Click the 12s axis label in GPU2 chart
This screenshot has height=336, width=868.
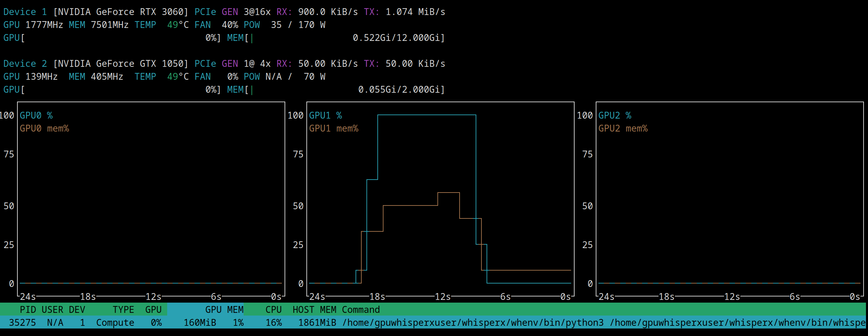732,297
